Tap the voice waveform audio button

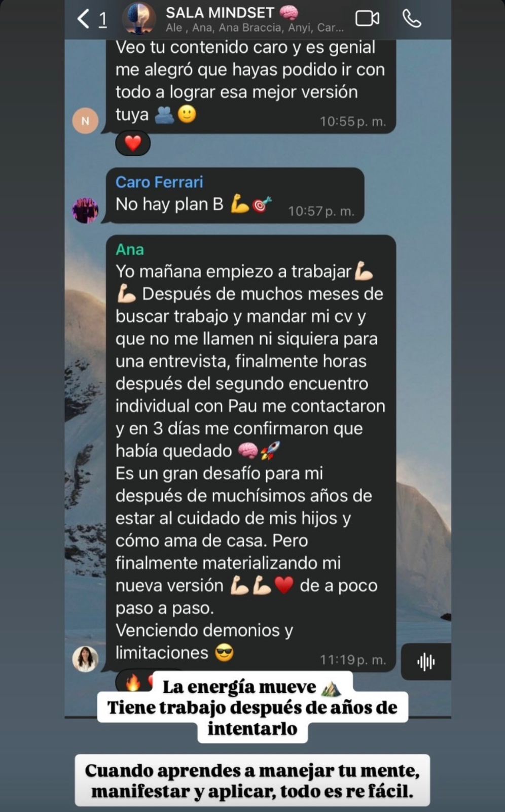[426, 661]
